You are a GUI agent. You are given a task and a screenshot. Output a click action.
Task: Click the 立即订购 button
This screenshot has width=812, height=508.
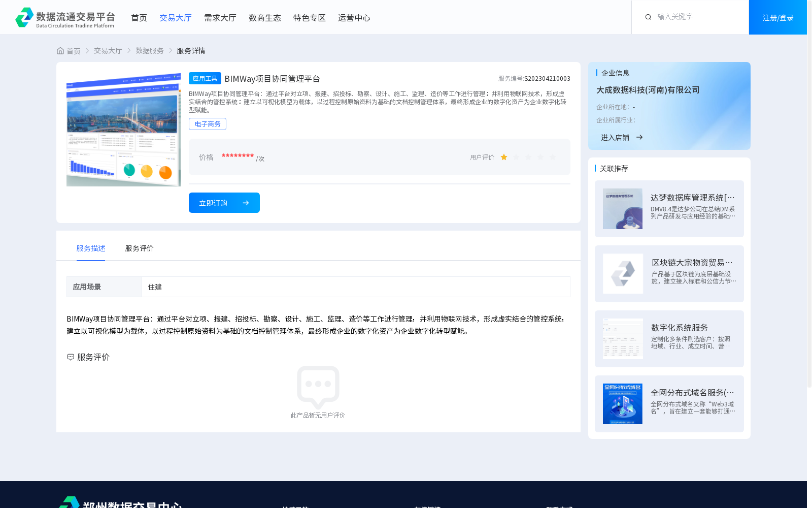coord(224,203)
